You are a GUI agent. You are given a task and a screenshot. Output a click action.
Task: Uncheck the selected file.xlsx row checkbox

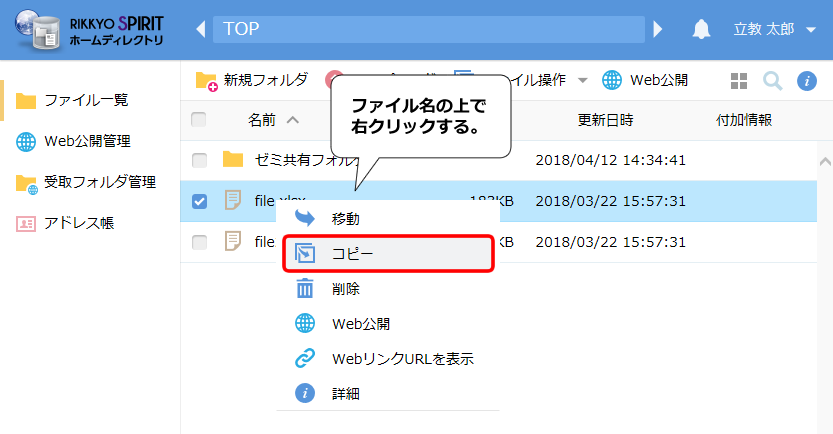click(x=199, y=201)
